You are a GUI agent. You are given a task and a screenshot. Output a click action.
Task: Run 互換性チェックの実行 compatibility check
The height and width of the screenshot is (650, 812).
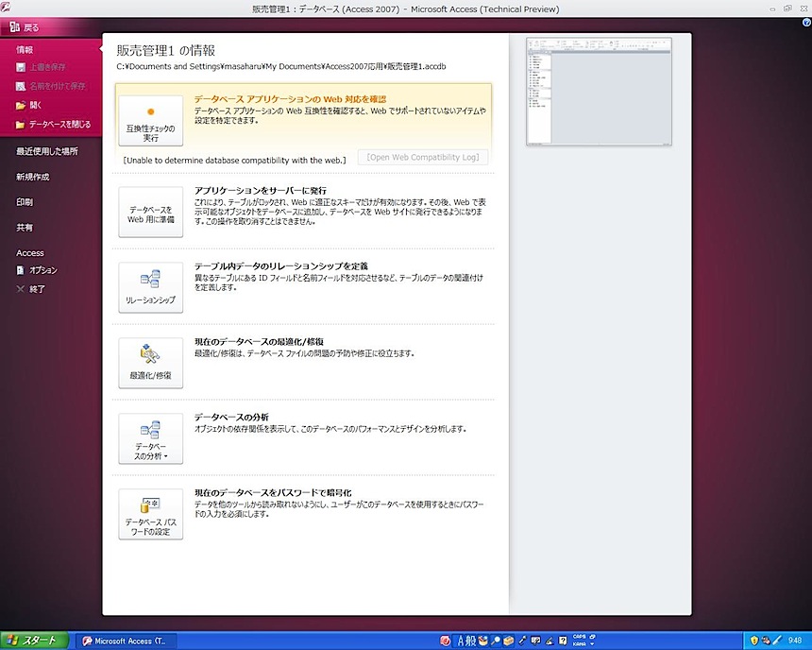[151, 120]
